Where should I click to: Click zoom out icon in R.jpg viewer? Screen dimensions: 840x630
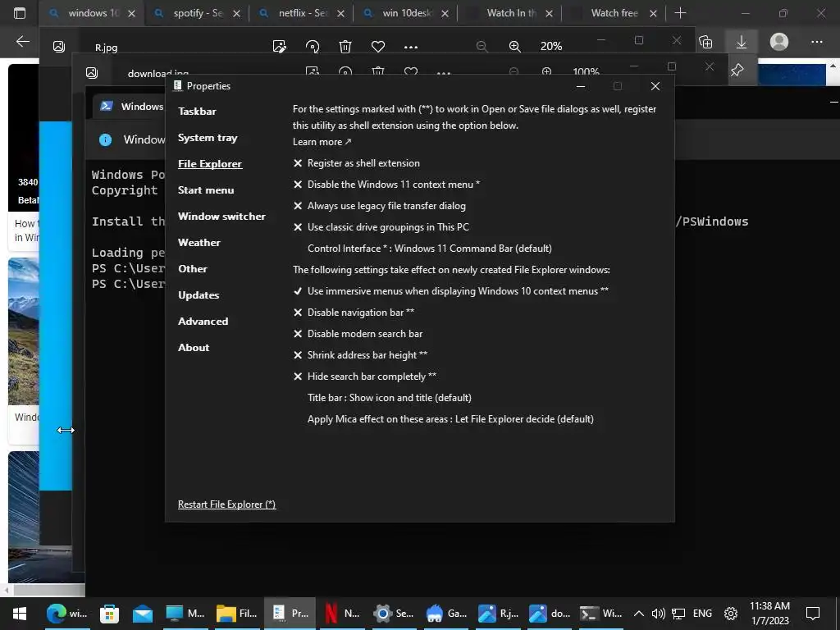[x=482, y=47]
